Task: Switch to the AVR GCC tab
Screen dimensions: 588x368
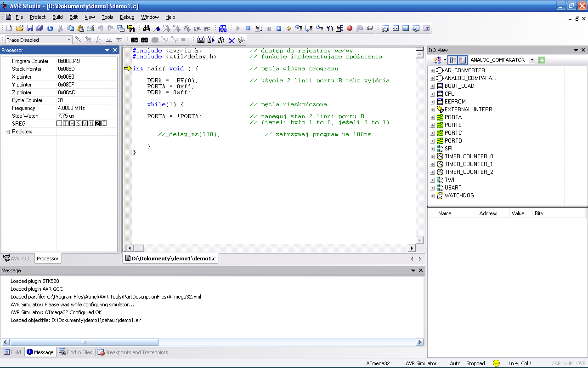Action: click(x=17, y=259)
